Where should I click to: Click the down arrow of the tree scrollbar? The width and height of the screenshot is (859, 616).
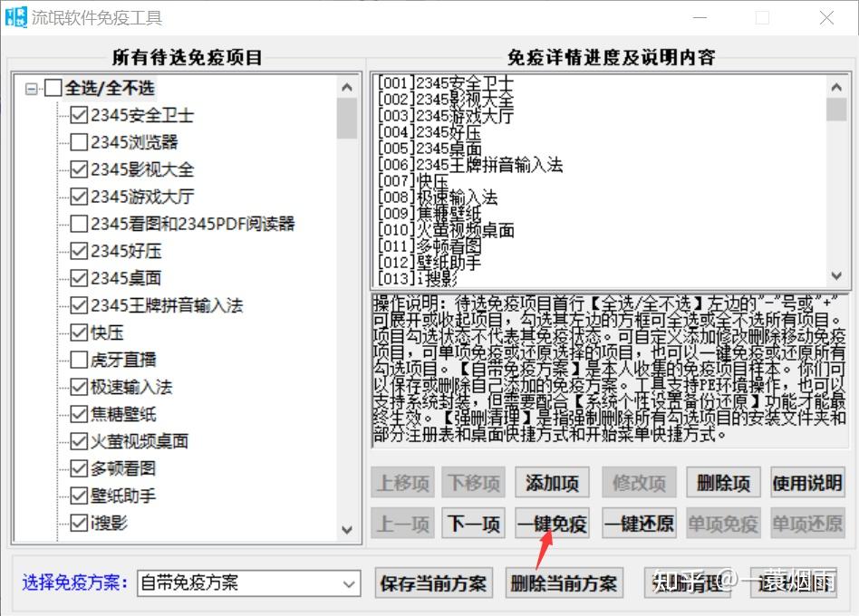[347, 529]
